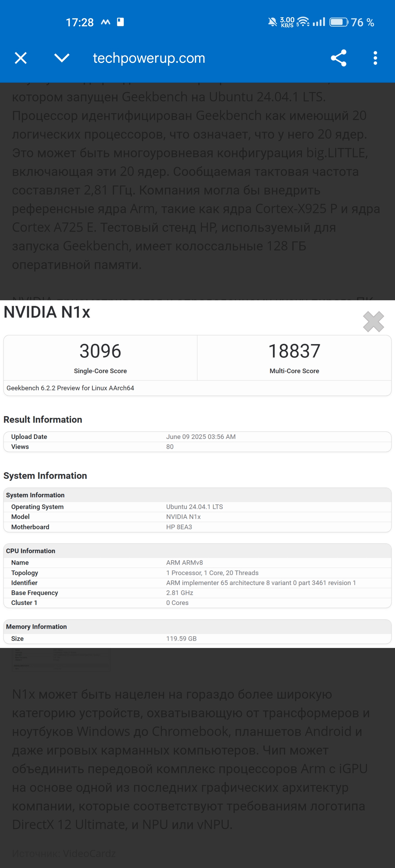This screenshot has height=868, width=395.
Task: Tap the small Geekbench thumbnail below the overlay
Action: [x=61, y=659]
